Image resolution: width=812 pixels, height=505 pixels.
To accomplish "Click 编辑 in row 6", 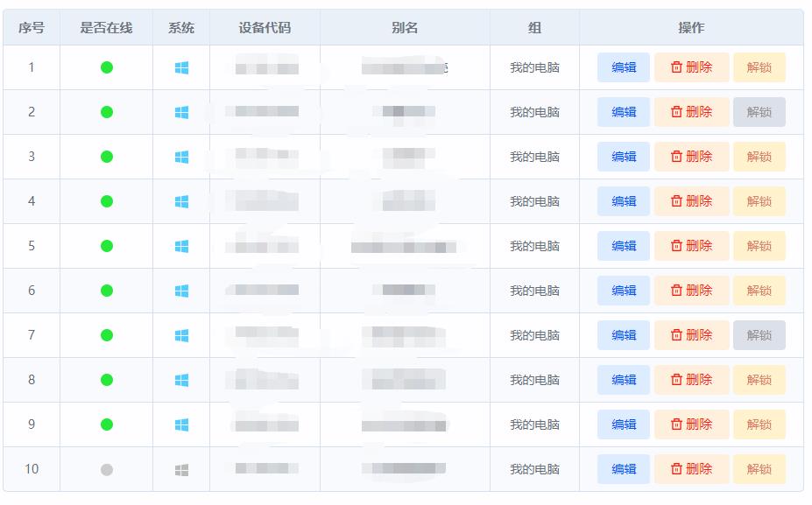I will 624,291.
